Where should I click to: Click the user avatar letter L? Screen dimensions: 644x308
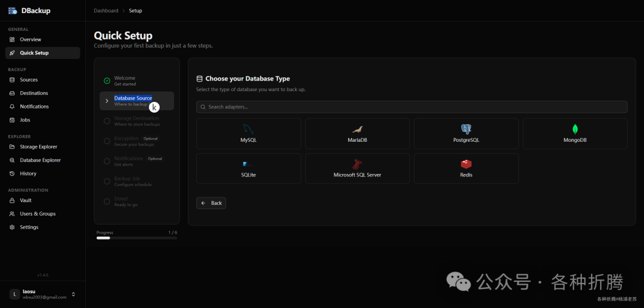coord(14,294)
